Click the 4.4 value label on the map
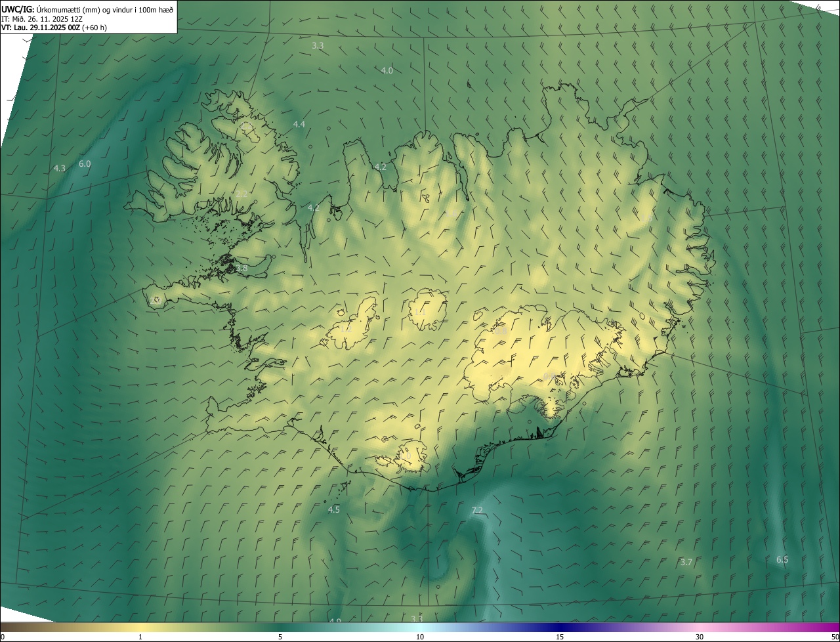Screen dimensions: 840x642 point(299,124)
